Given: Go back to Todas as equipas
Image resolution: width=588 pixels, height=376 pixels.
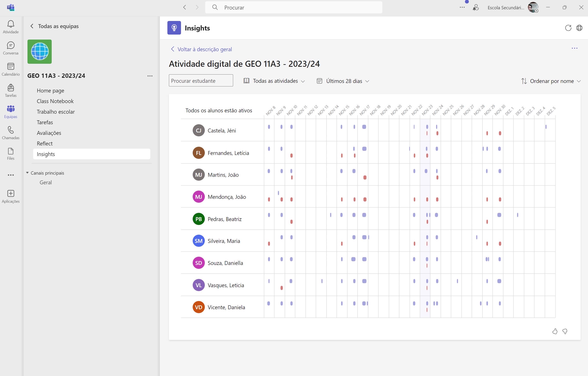Looking at the screenshot, I should coord(54,26).
